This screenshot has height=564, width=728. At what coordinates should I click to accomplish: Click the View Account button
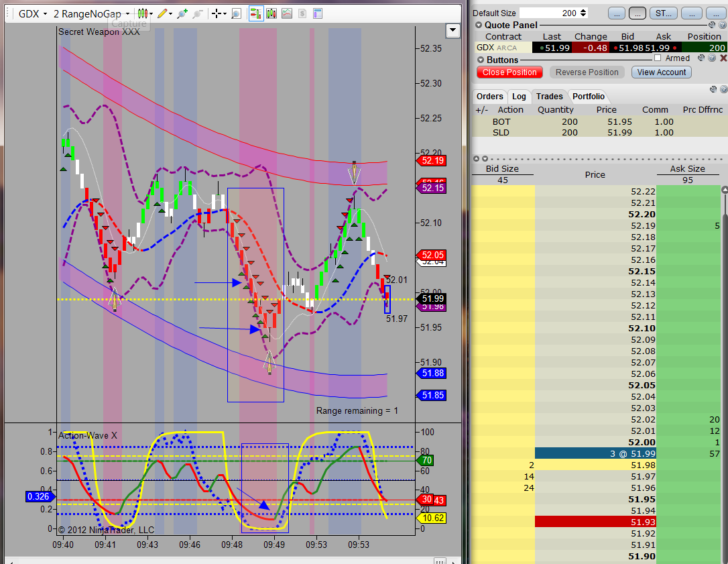click(x=661, y=72)
